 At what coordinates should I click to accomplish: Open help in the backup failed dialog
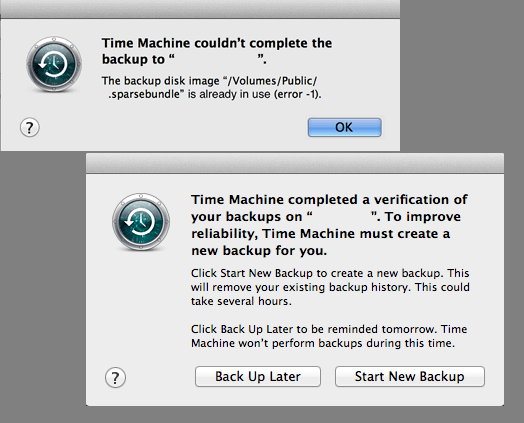coord(30,127)
